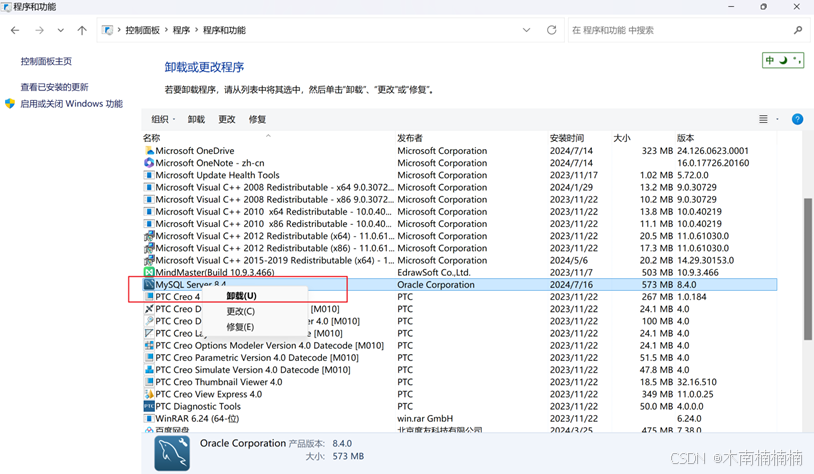Select Microsoft Visual C++ 2010 x64 Redistributable row
The image size is (814, 474).
click(x=459, y=211)
